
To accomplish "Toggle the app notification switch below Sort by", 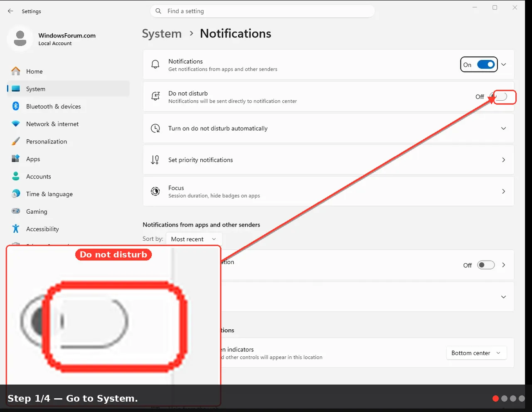I will coord(486,265).
